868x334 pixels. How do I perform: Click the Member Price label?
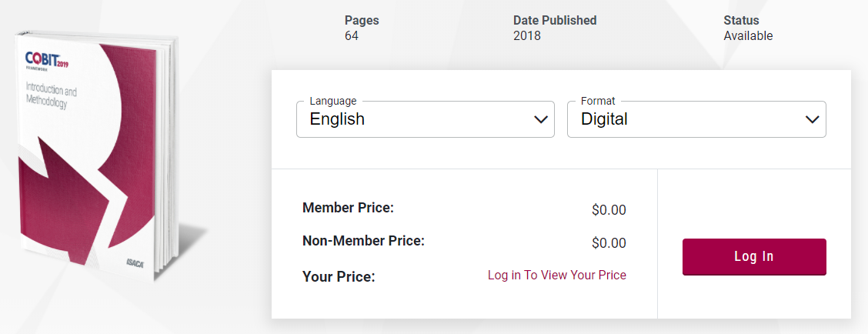[x=348, y=208]
